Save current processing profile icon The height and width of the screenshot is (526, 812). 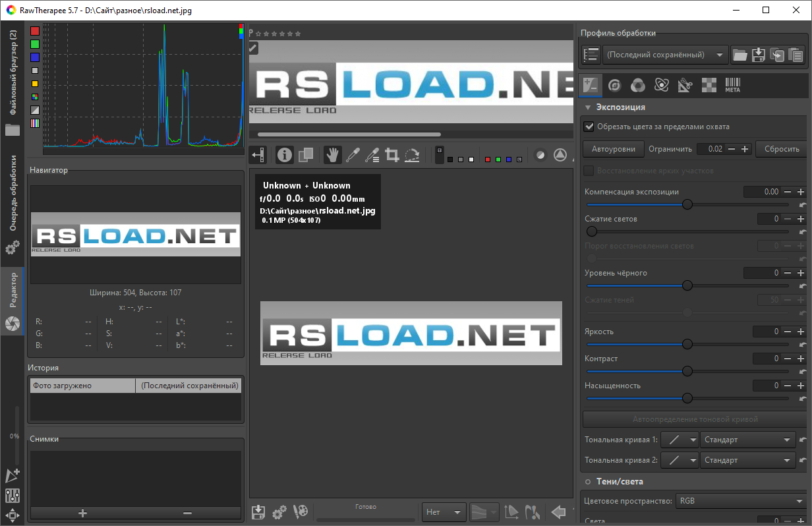759,55
